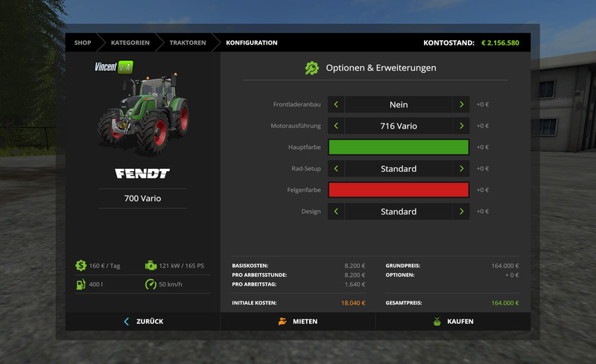Switch to previous Motorausführung variant
The width and height of the screenshot is (596, 364).
336,126
